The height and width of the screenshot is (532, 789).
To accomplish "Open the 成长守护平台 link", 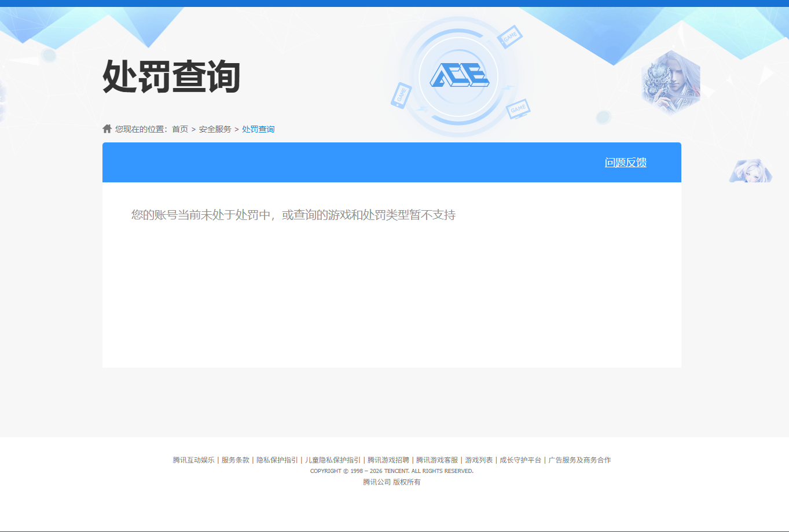I will click(520, 460).
